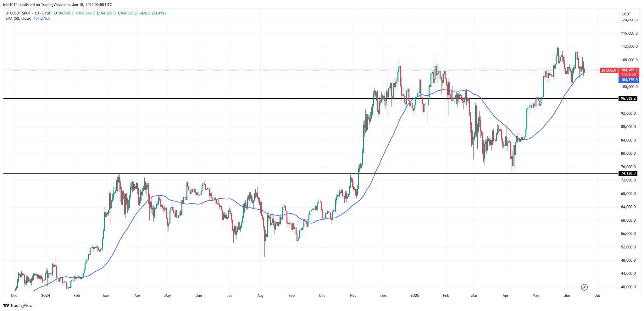Click the 48,000.0 price axis label

pyautogui.click(x=628, y=260)
